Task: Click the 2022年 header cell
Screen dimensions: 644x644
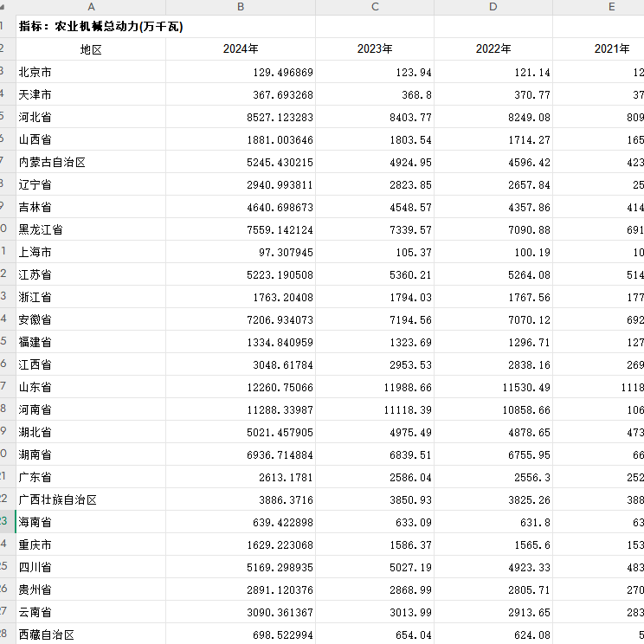Action: pyautogui.click(x=493, y=49)
